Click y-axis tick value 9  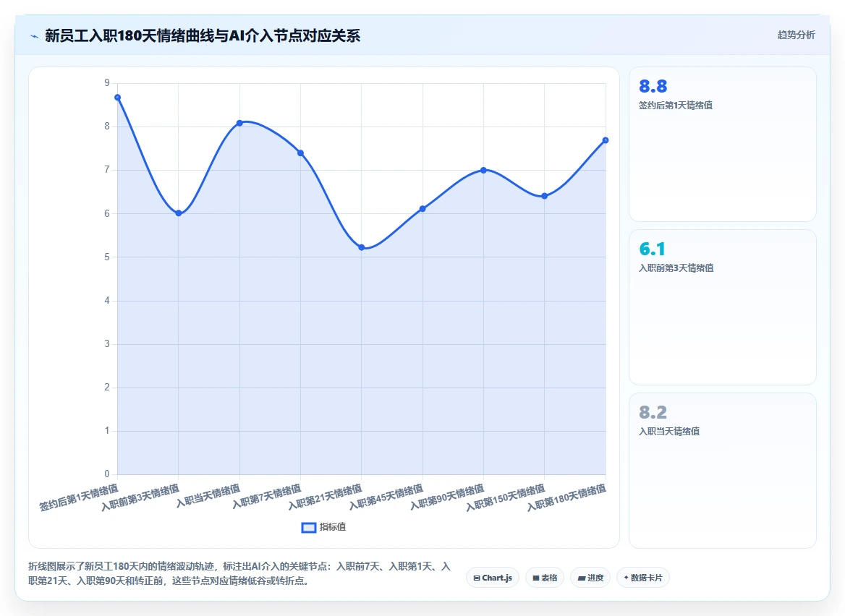[x=106, y=83]
